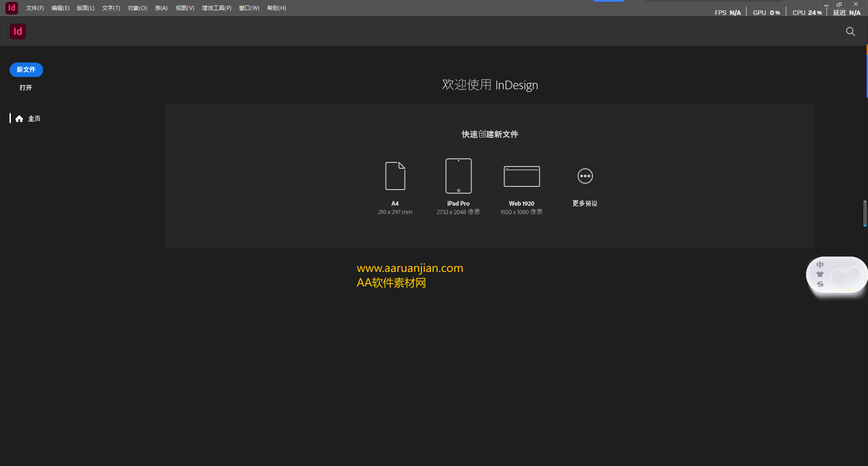Click the 新文件 button
This screenshot has width=868, height=466.
(x=26, y=70)
